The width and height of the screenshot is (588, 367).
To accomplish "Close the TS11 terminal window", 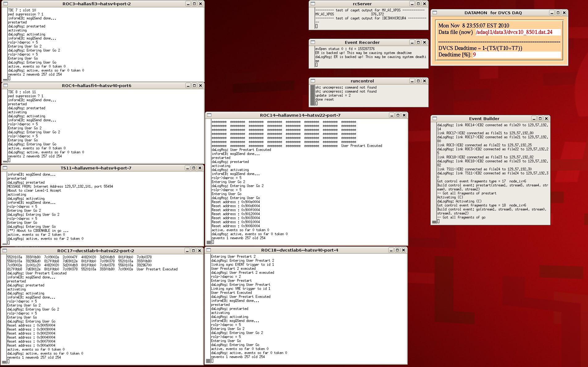I will (200, 168).
